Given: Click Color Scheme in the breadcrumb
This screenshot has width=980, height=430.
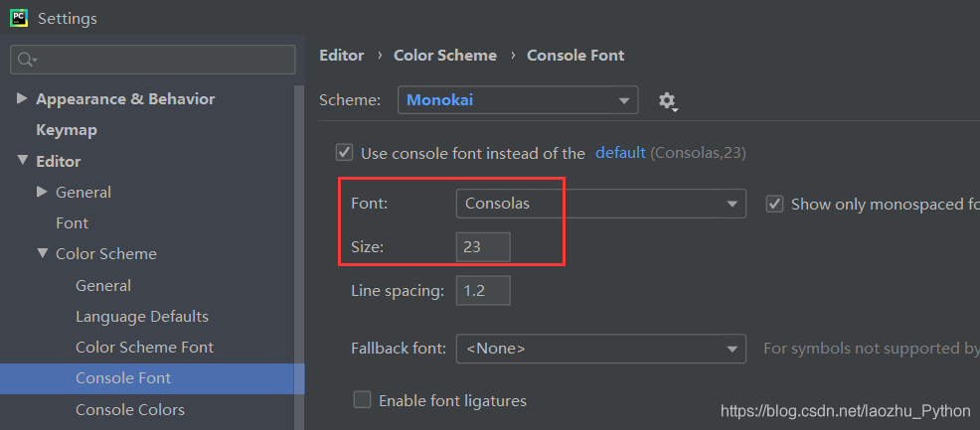Looking at the screenshot, I should point(445,55).
